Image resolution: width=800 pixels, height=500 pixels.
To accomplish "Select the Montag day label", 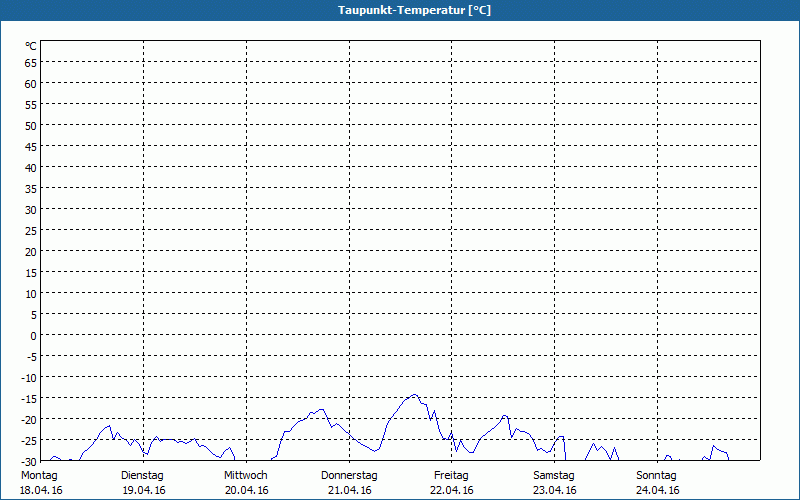I will coord(40,475).
